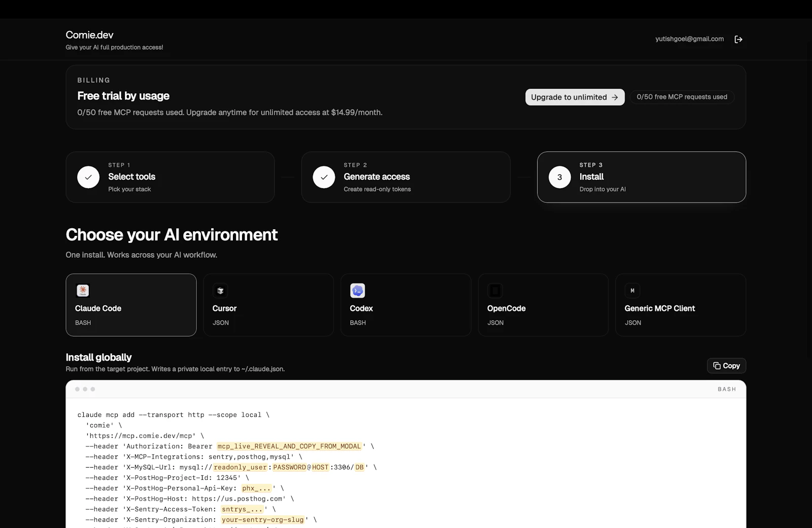This screenshot has width=812, height=528.
Task: Click the 'https://mcp.comie.dev/mcp' line
Action: click(145, 436)
